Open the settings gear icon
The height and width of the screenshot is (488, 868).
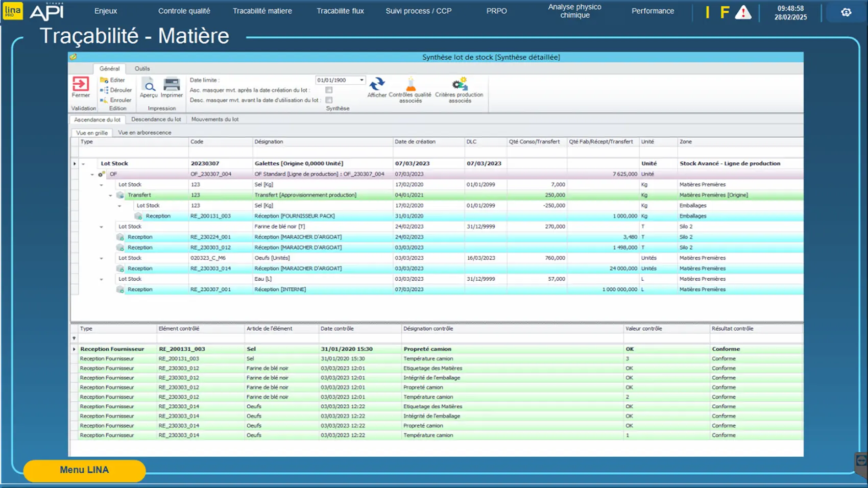(x=846, y=12)
